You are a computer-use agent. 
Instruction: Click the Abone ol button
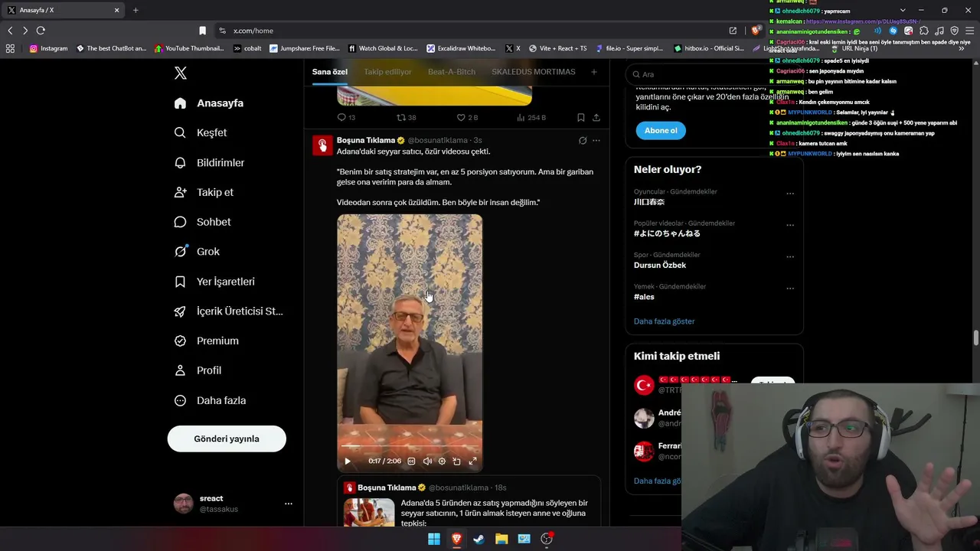point(661,131)
